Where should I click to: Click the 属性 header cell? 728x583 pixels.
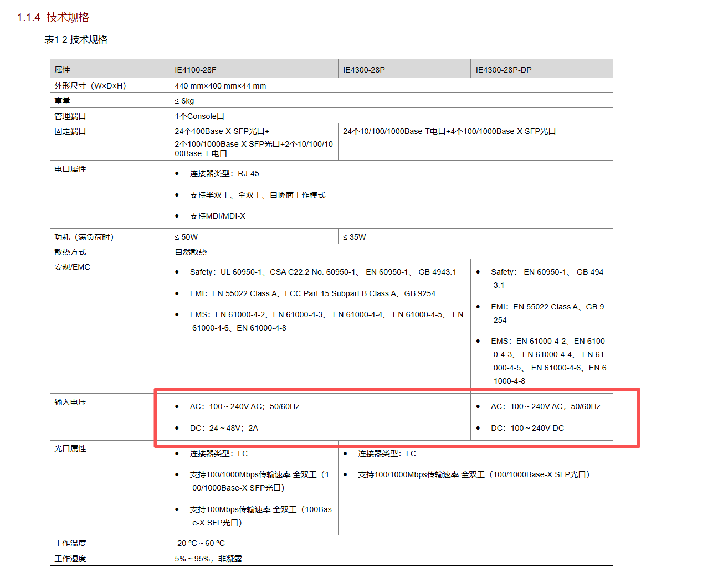click(x=63, y=70)
